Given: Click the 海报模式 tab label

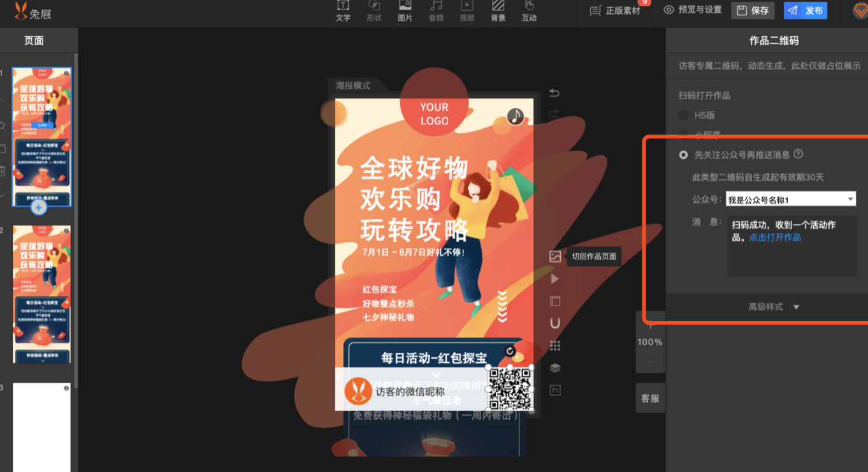Looking at the screenshot, I should (353, 85).
